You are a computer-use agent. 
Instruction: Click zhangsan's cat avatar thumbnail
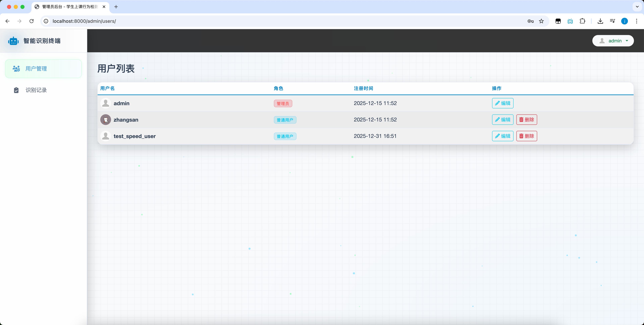(105, 120)
